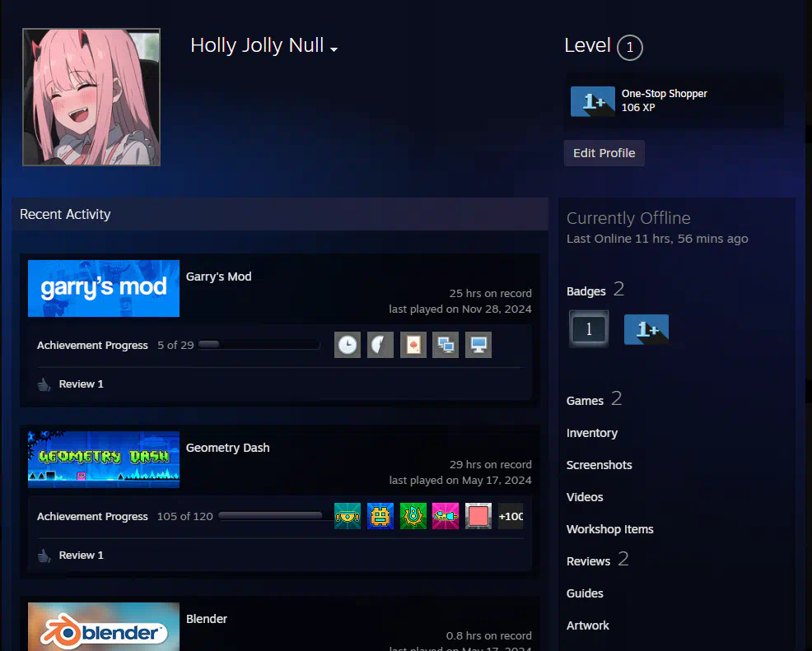The image size is (812, 651).
Task: Click the playing card achievement icon for Garry's Mod
Action: 413,345
